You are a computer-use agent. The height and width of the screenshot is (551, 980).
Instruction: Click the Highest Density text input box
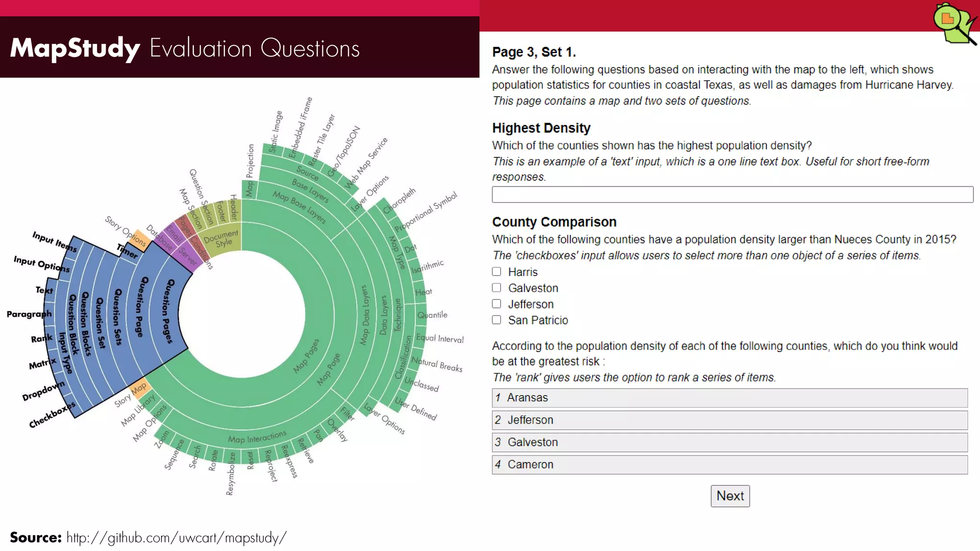[732, 195]
